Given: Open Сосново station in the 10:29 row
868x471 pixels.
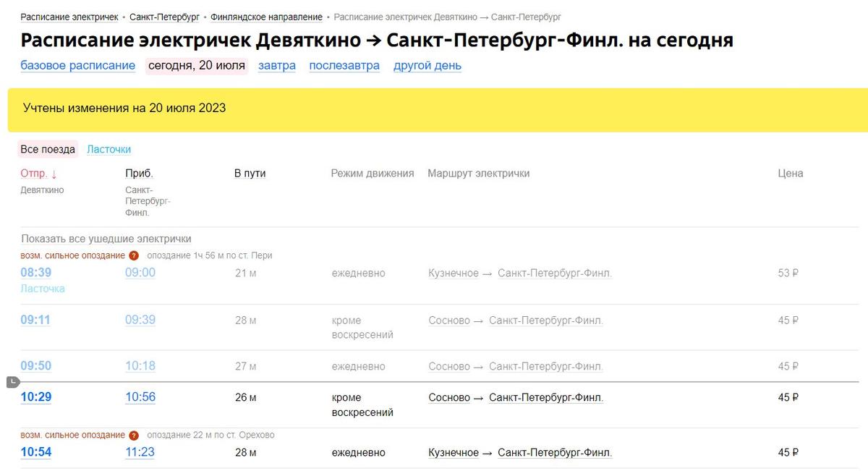Looking at the screenshot, I should click(449, 398).
